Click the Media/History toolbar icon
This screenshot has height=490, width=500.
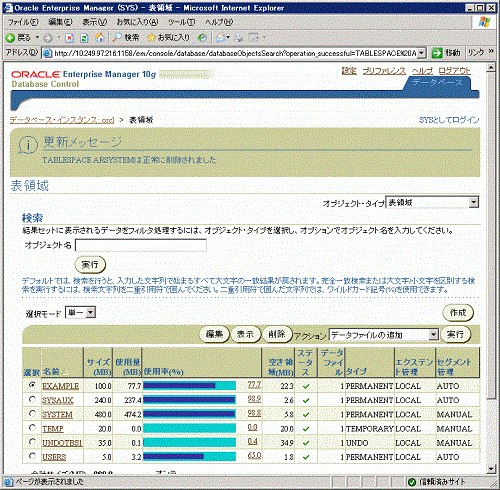pos(202,38)
